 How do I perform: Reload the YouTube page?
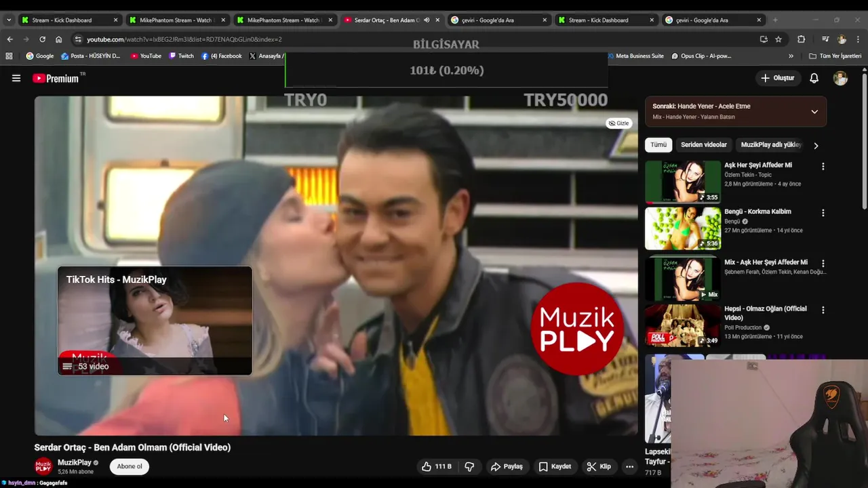pos(42,39)
